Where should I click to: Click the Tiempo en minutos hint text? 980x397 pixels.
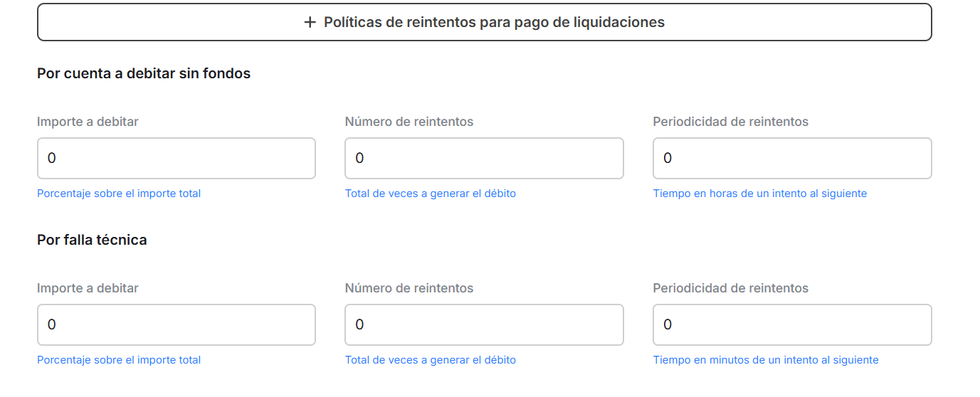pos(766,360)
